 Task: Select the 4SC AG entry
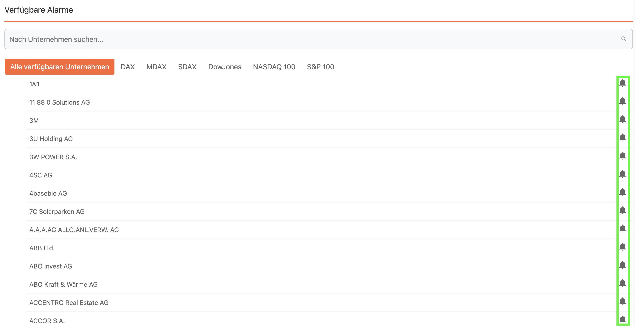pos(41,175)
